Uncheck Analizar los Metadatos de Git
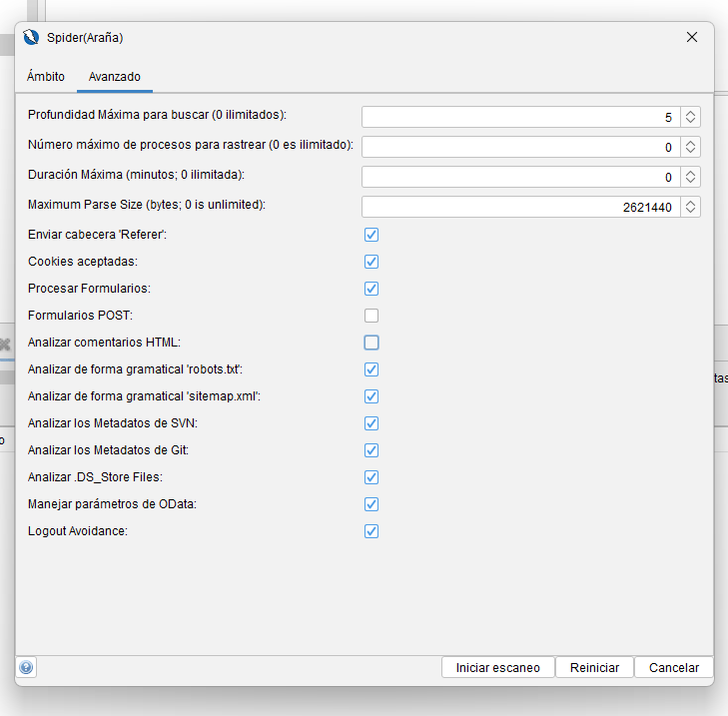This screenshot has width=728, height=716. pyautogui.click(x=371, y=450)
